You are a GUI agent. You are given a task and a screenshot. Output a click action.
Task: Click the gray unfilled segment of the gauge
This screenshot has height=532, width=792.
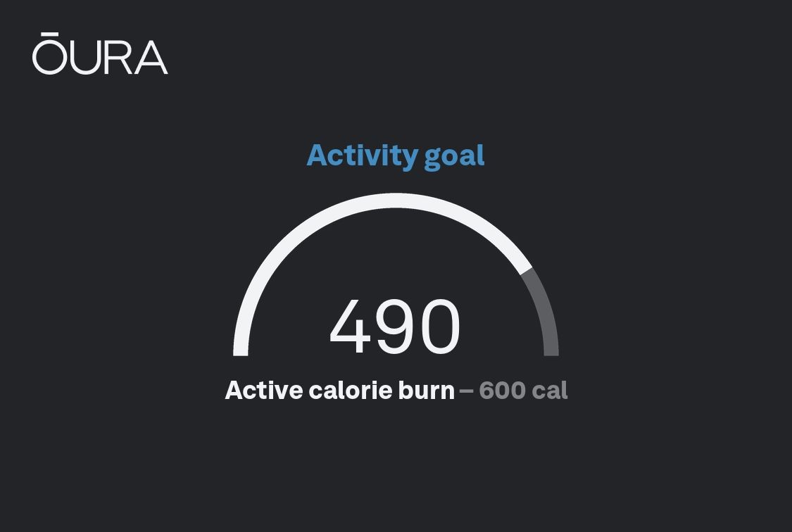[x=544, y=310]
